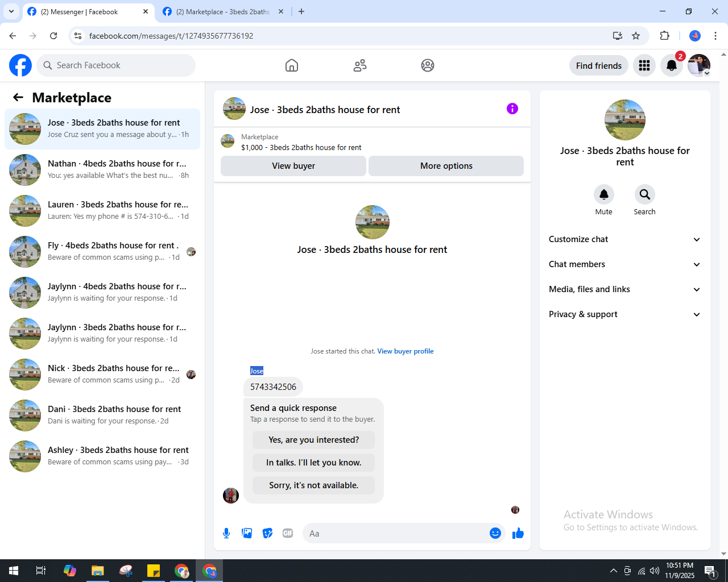Viewport: 728px width, 582px height.
Task: Open the Windows notification center
Action: (x=710, y=571)
